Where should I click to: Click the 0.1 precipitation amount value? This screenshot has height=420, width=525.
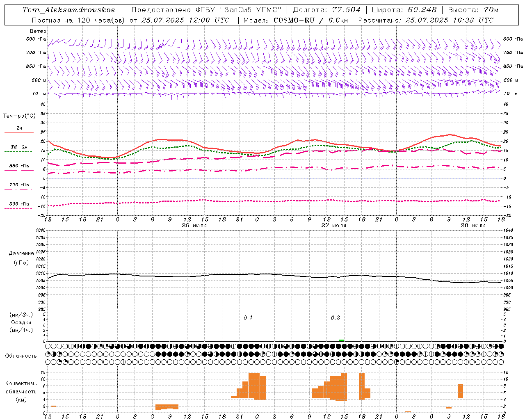point(248,318)
